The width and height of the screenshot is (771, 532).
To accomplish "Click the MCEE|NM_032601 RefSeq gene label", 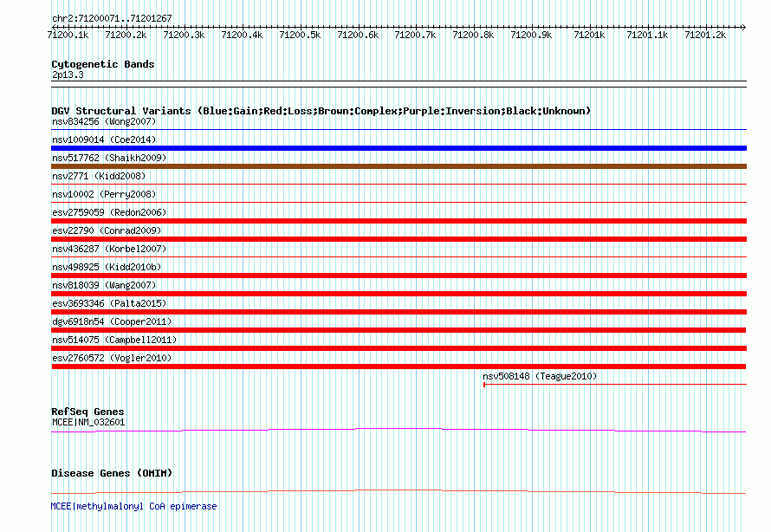I will point(88,423).
